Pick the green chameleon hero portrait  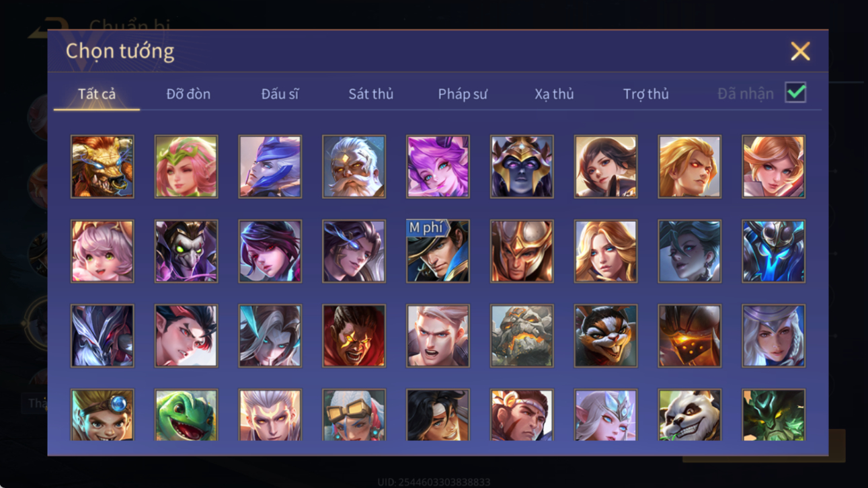[186, 415]
